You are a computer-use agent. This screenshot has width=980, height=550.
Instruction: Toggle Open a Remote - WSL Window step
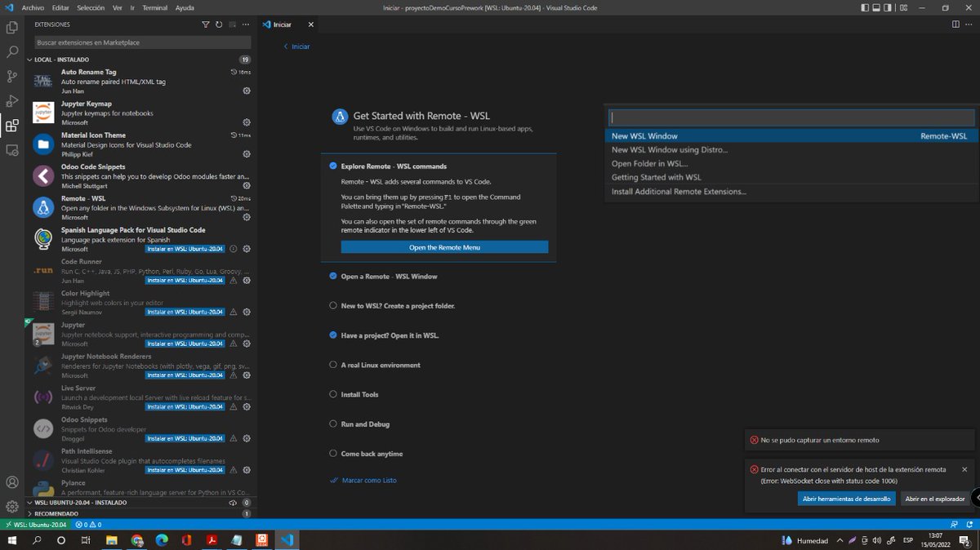click(333, 276)
